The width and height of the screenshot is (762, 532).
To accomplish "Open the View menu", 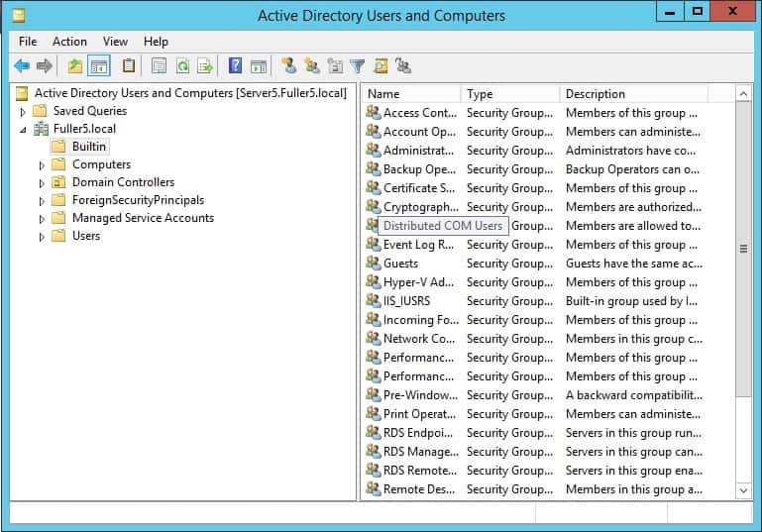I will pos(115,42).
